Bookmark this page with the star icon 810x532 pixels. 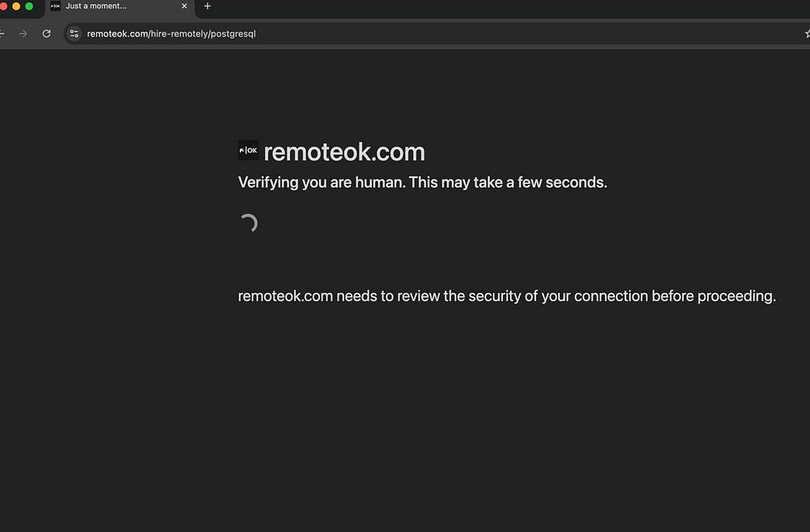tap(807, 34)
